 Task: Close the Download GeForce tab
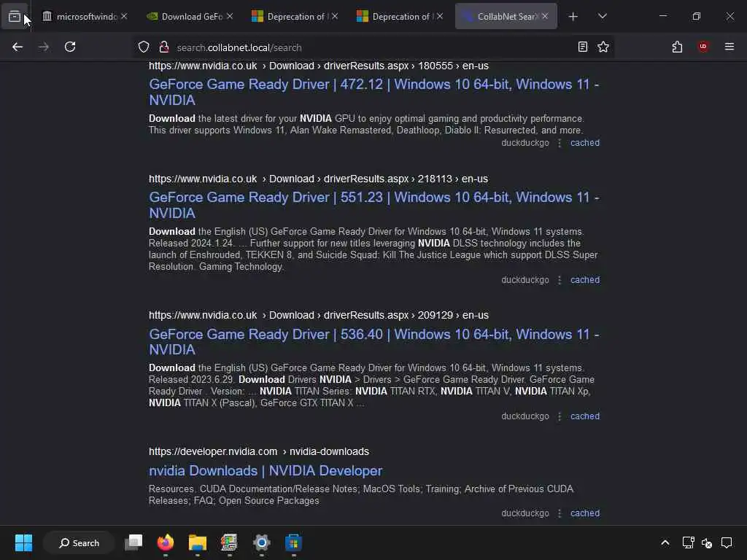[230, 16]
